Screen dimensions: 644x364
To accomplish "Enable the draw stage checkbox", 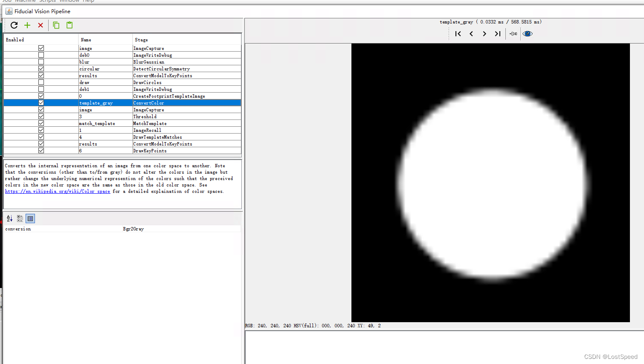I will click(x=41, y=82).
